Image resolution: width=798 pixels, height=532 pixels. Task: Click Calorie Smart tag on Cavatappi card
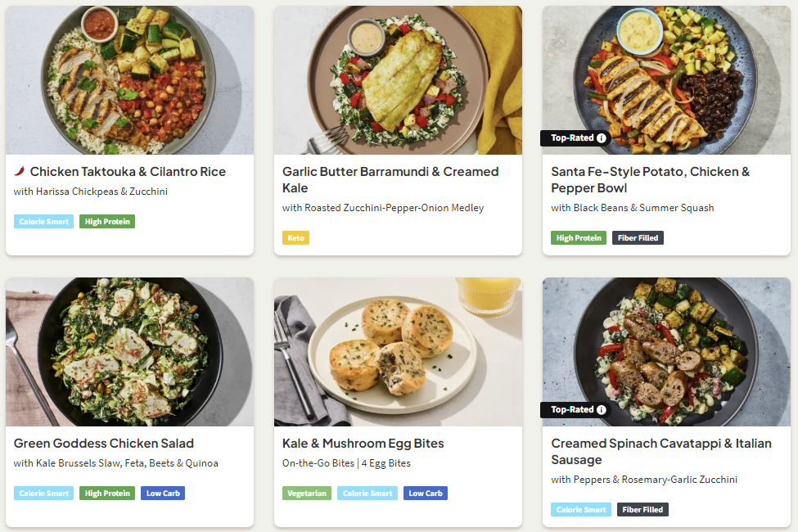click(x=581, y=510)
